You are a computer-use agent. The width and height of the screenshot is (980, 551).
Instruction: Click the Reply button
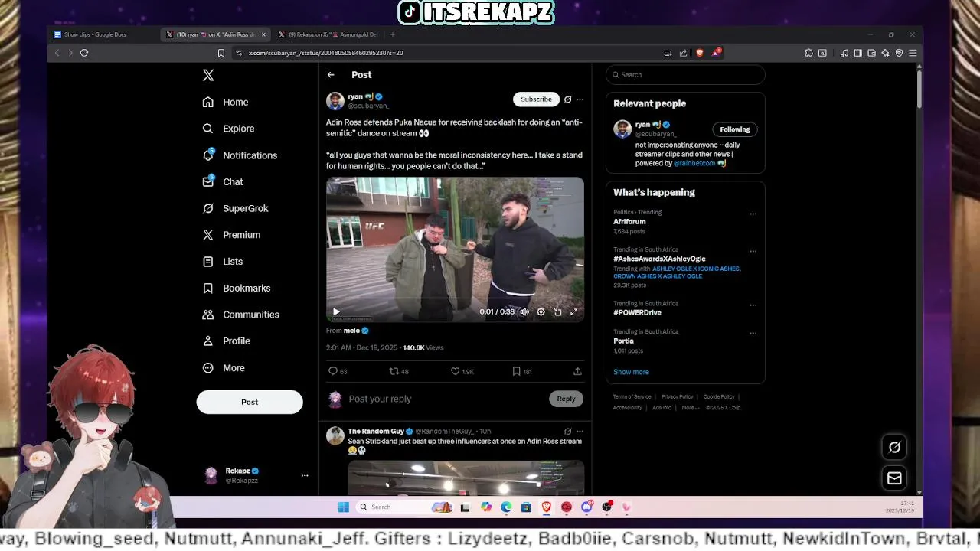566,399
